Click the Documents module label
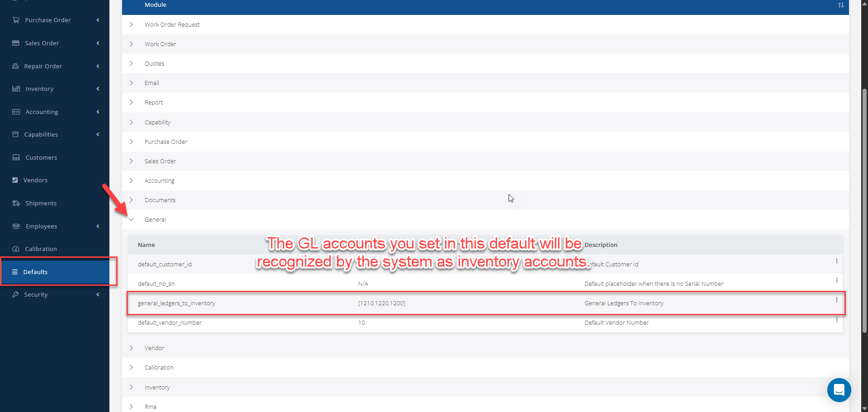This screenshot has height=412, width=868. coord(160,200)
